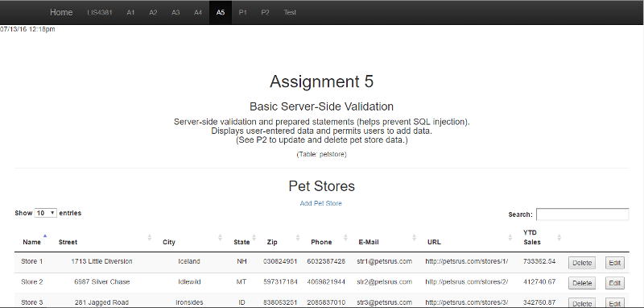644x308 pixels.
Task: Click YTD sales value 733362.54
Action: point(539,261)
